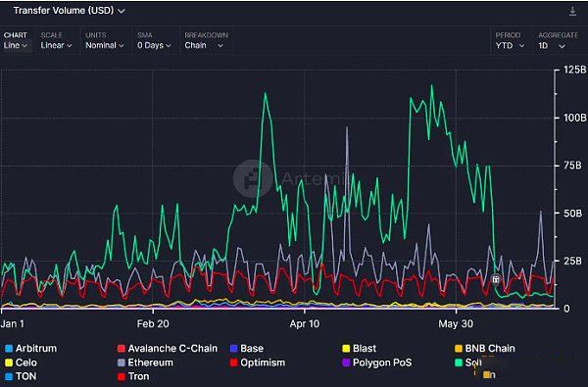Click the 100B y-axis label

[x=574, y=118]
